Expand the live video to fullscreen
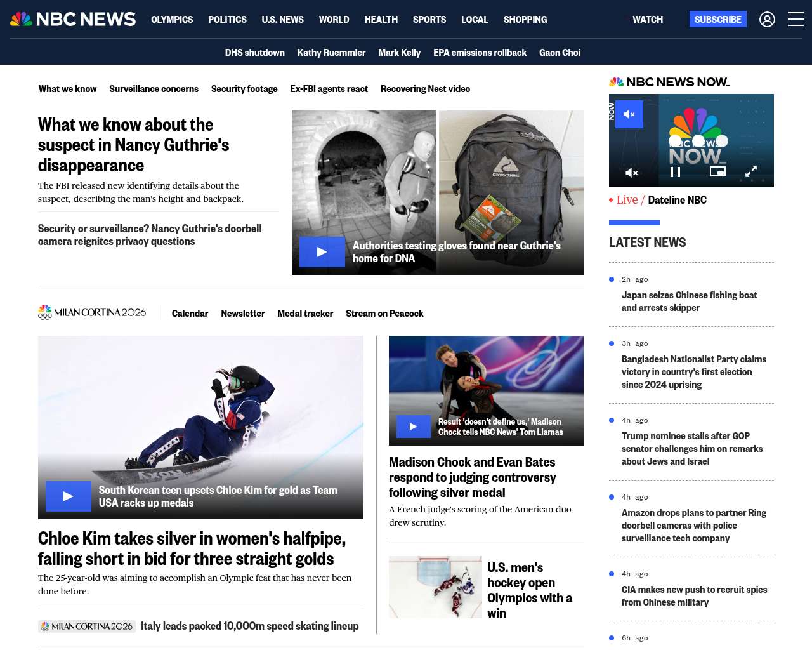The height and width of the screenshot is (650, 812). click(x=750, y=171)
